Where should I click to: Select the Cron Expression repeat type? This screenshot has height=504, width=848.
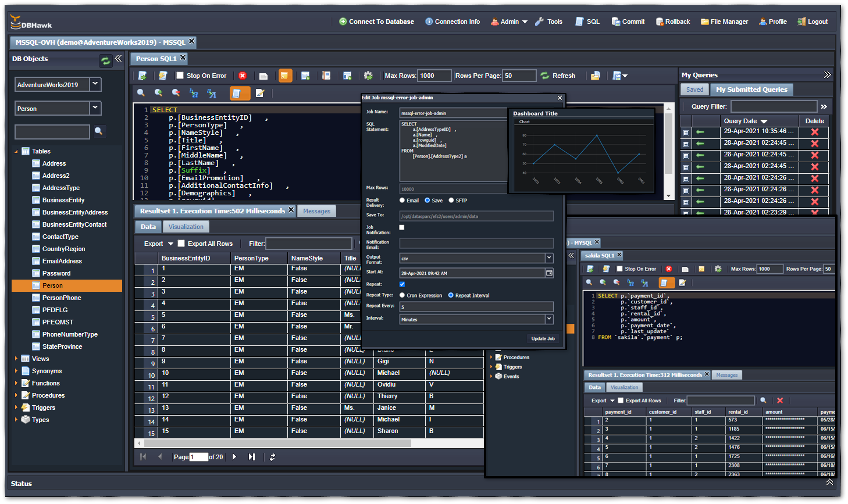(402, 295)
